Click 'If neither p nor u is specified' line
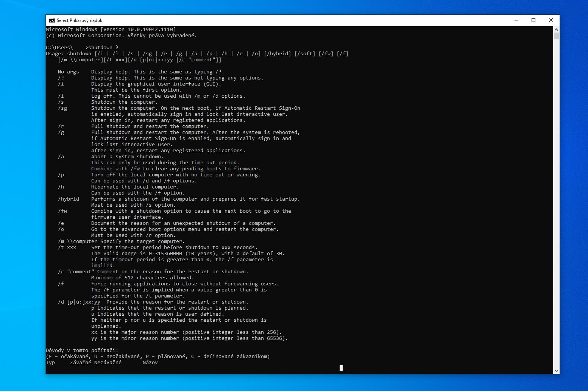The image size is (588, 391). tap(179, 320)
